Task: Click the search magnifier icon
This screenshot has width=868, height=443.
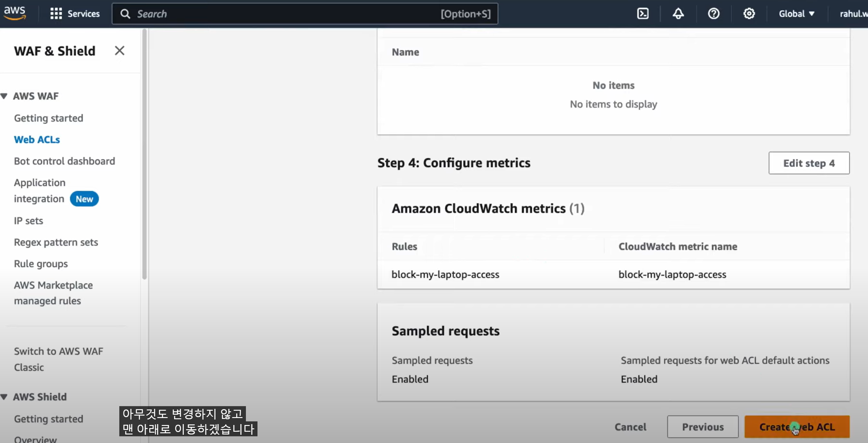Action: tap(125, 14)
